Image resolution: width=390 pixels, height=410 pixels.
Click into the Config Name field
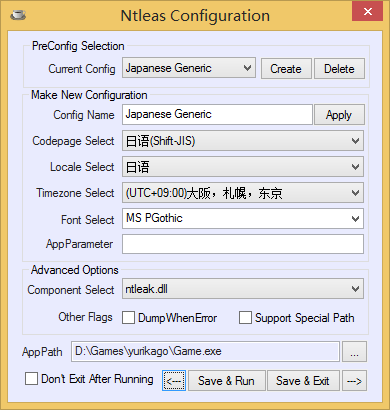(217, 114)
